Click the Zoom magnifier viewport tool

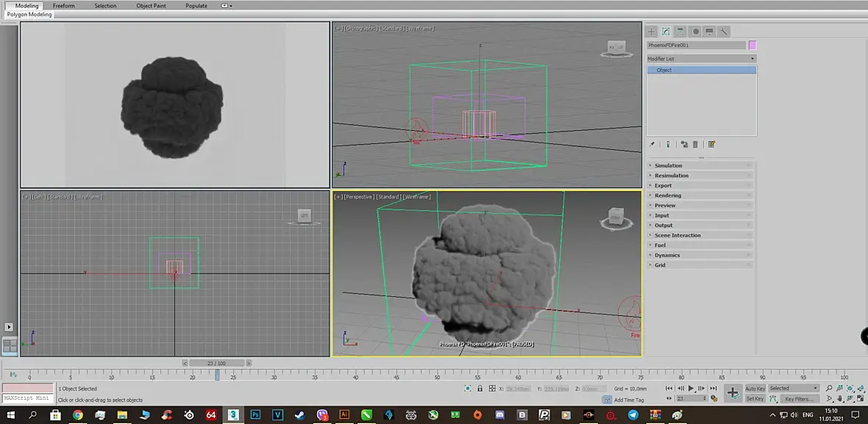click(829, 388)
